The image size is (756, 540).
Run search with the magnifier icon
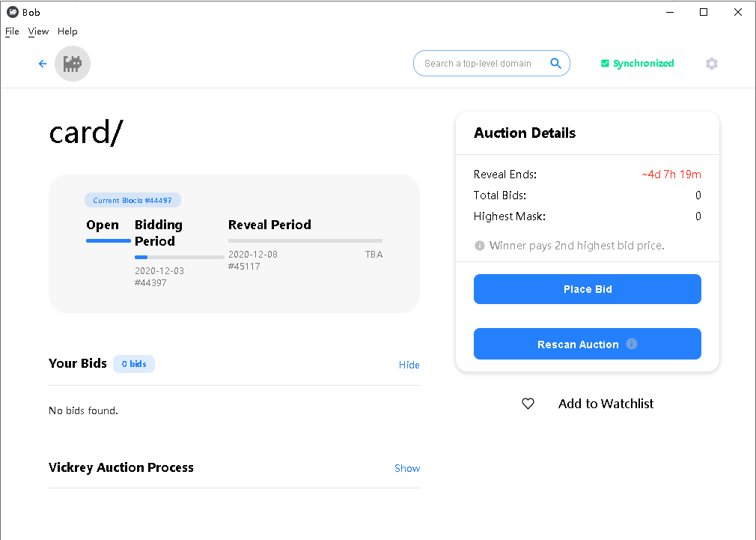click(x=555, y=63)
